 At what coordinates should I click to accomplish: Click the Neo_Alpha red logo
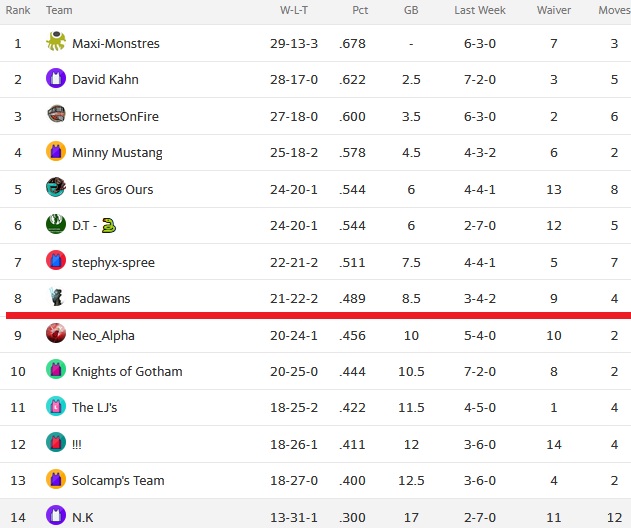(x=56, y=333)
